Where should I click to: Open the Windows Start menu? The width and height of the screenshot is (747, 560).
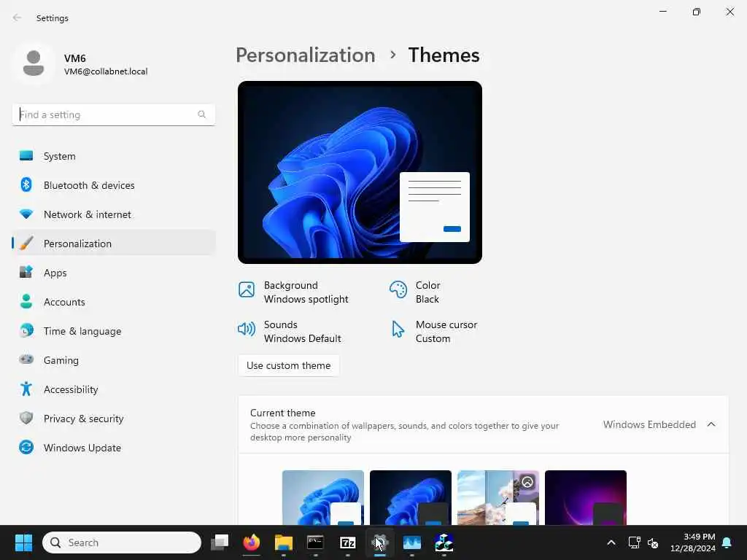click(23, 542)
